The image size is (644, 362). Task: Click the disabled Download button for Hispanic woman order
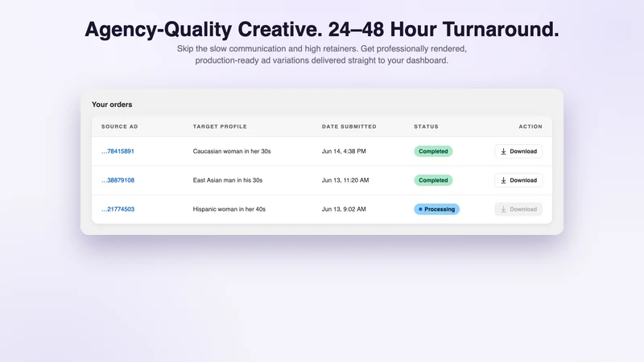pyautogui.click(x=518, y=209)
